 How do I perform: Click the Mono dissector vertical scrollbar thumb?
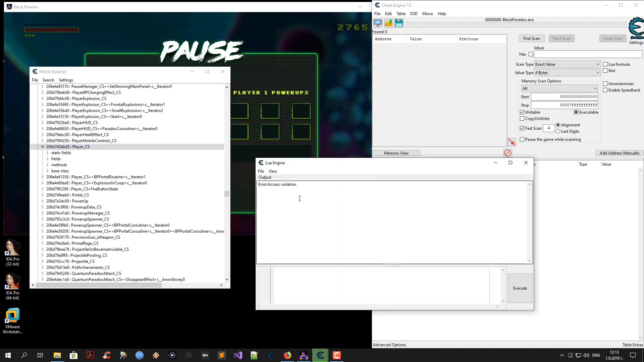[x=227, y=194]
